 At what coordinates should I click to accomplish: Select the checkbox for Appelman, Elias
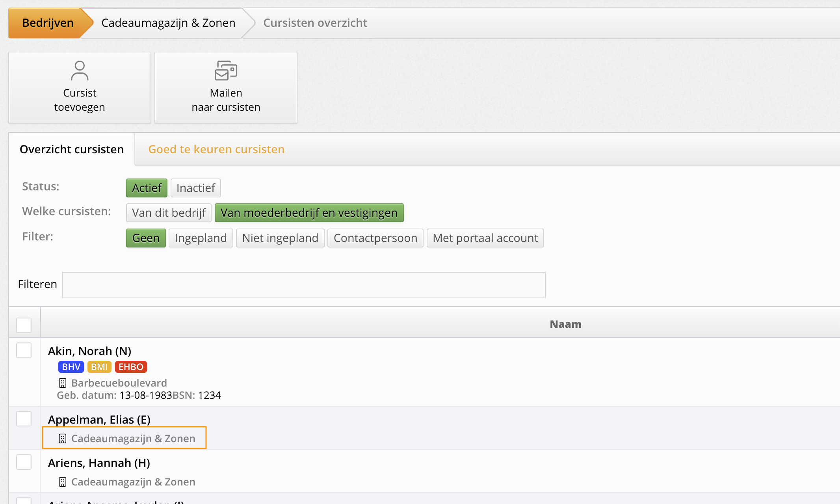[x=24, y=419]
